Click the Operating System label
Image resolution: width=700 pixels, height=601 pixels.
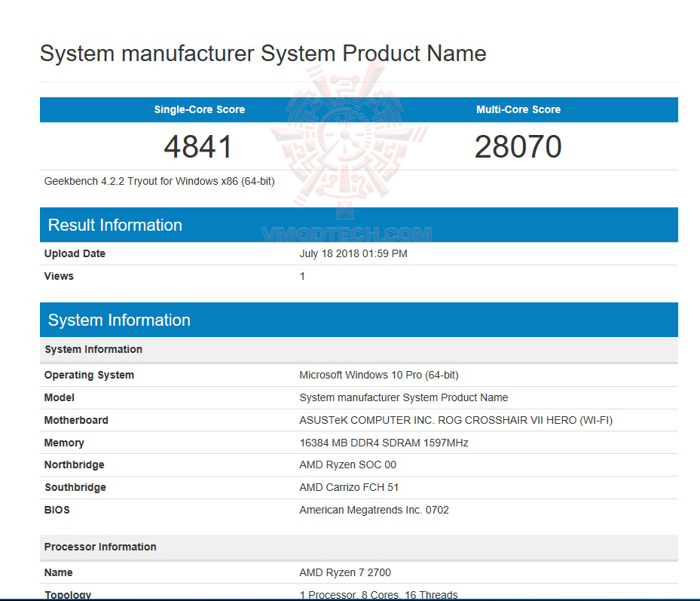(x=89, y=375)
